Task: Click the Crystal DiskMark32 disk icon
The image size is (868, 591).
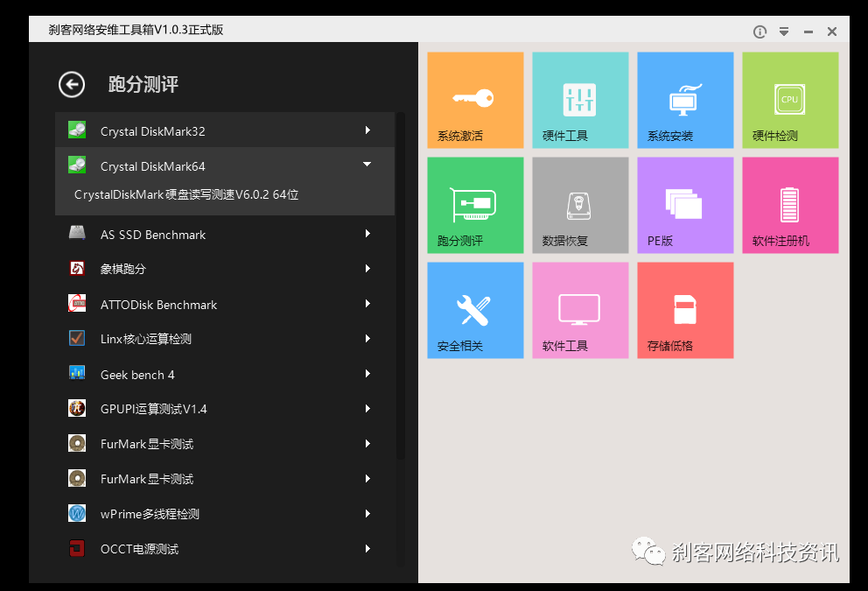Action: (77, 130)
